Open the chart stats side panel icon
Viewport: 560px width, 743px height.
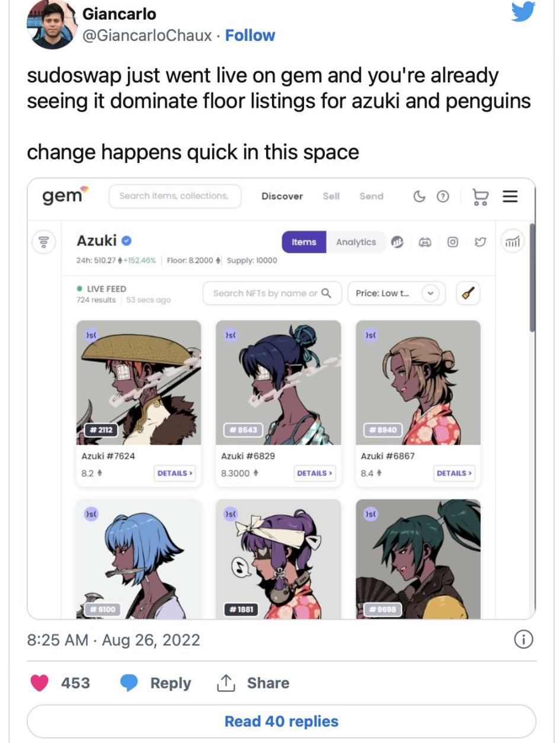pos(513,241)
